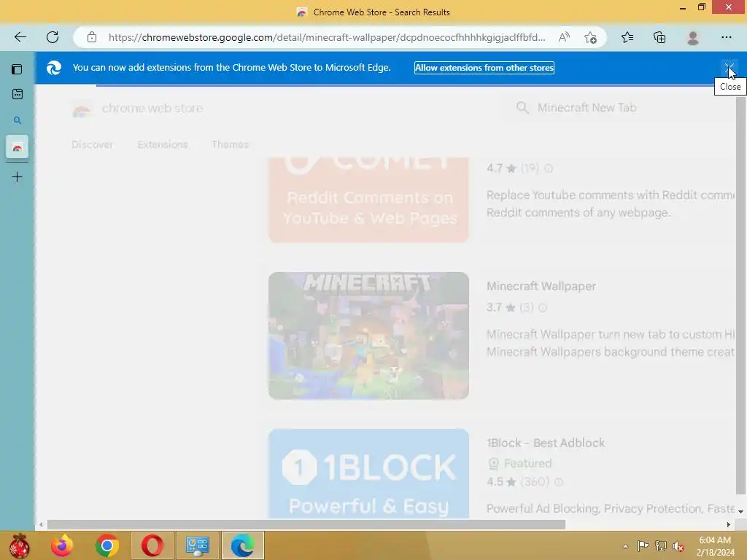
Task: Click the address bar URL text
Action: point(327,37)
